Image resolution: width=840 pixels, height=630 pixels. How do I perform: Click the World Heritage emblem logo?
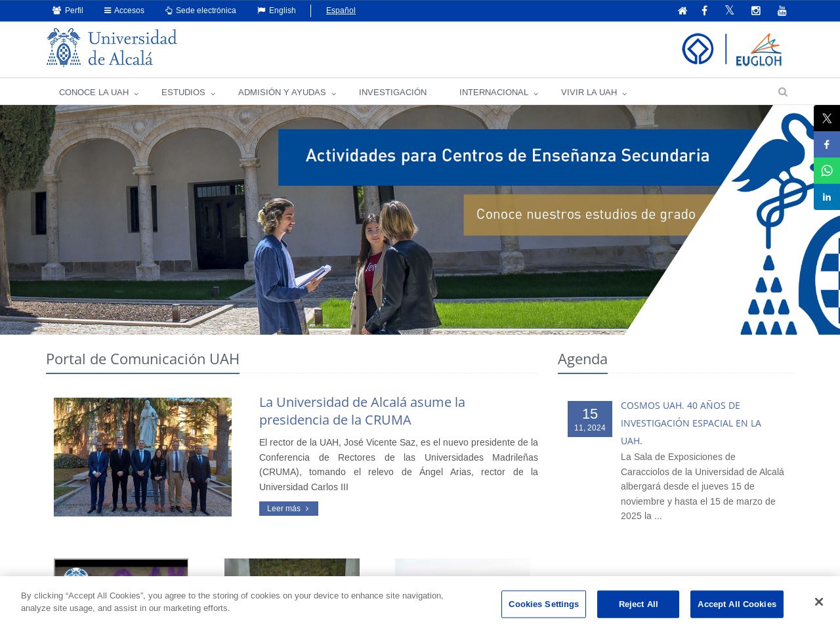click(x=698, y=49)
